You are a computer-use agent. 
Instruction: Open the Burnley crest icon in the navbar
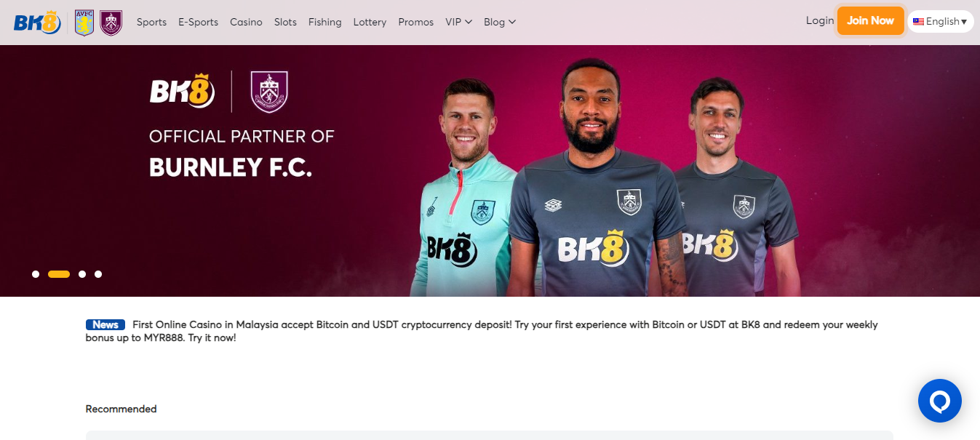(x=111, y=23)
